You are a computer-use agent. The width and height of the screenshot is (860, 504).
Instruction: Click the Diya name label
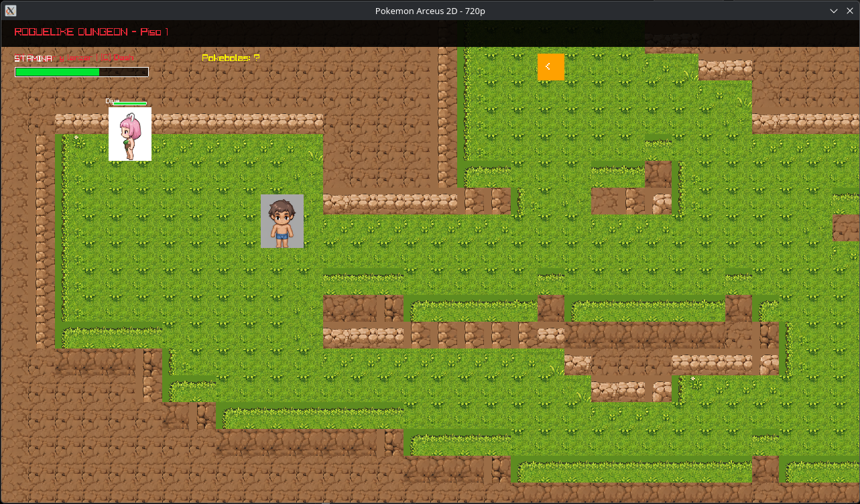coord(112,101)
